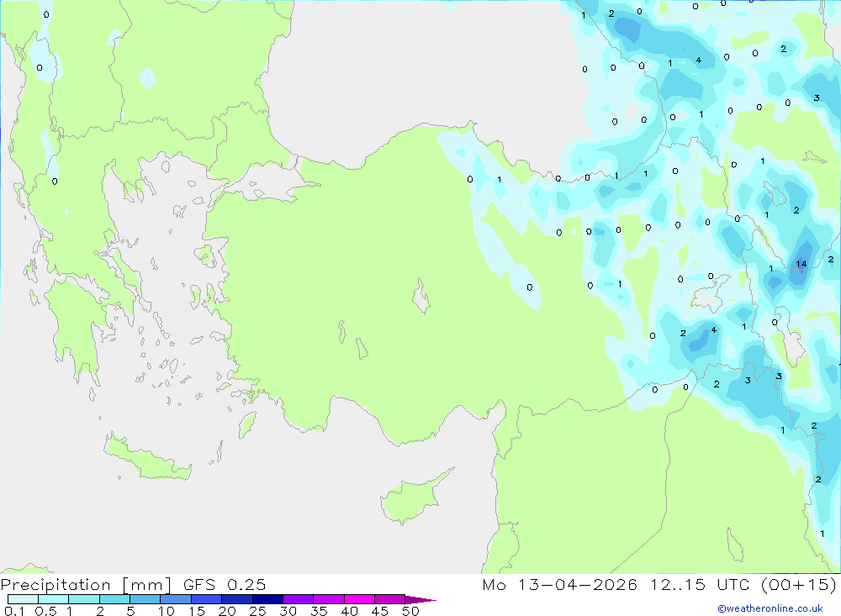Screen dimensions: 841x616
Task: Click the over-50 arrow tip of legend
Action: (x=420, y=599)
